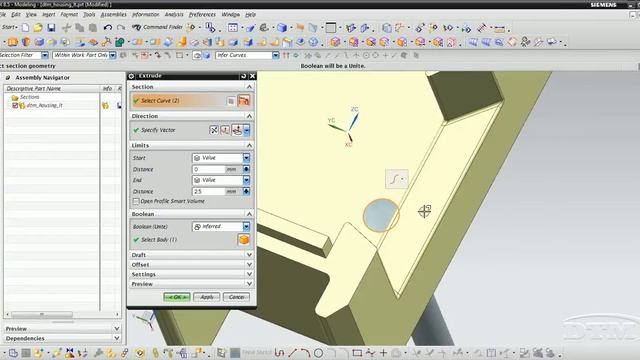The image size is (640, 360).
Task: Toggle the dtm_housing_lt part checkbox
Action: tap(15, 105)
